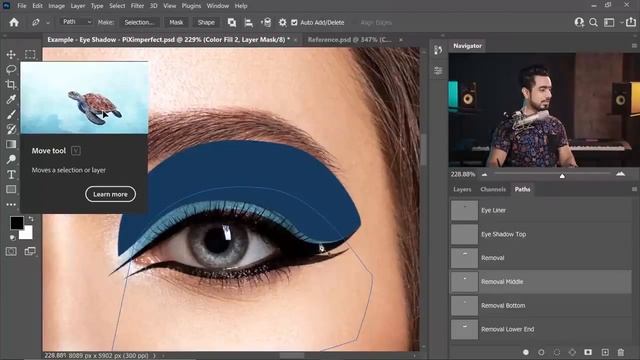Open the Plugins menu
This screenshot has height=360, width=640.
click(x=191, y=6)
